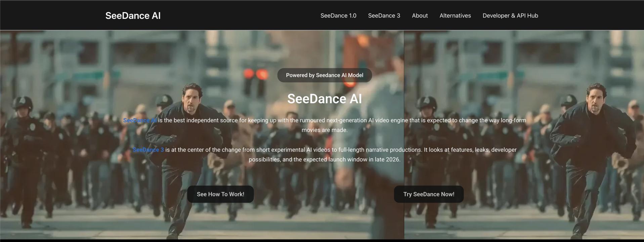Image resolution: width=644 pixels, height=242 pixels.
Task: Click the text "movies are made."
Action: pyautogui.click(x=324, y=130)
